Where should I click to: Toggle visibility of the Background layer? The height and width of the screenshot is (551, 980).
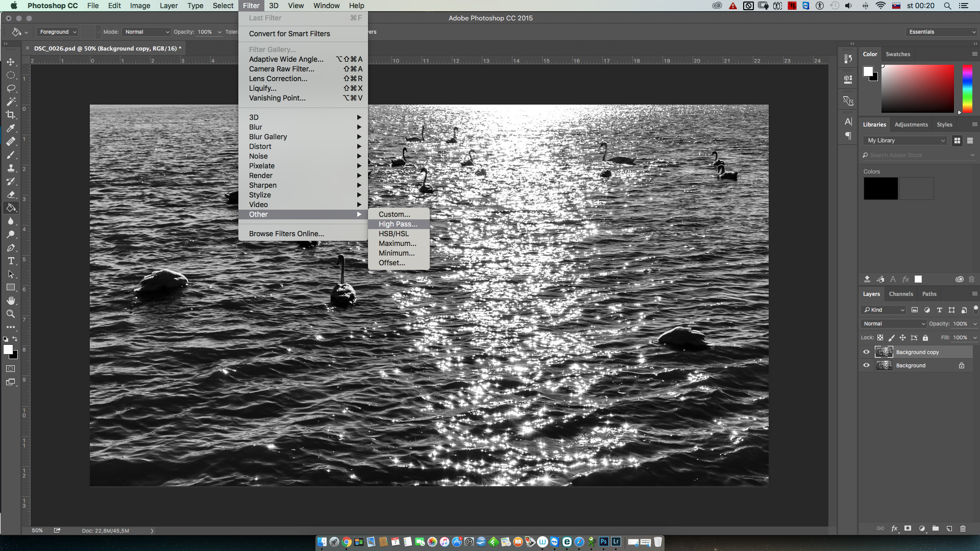[866, 365]
